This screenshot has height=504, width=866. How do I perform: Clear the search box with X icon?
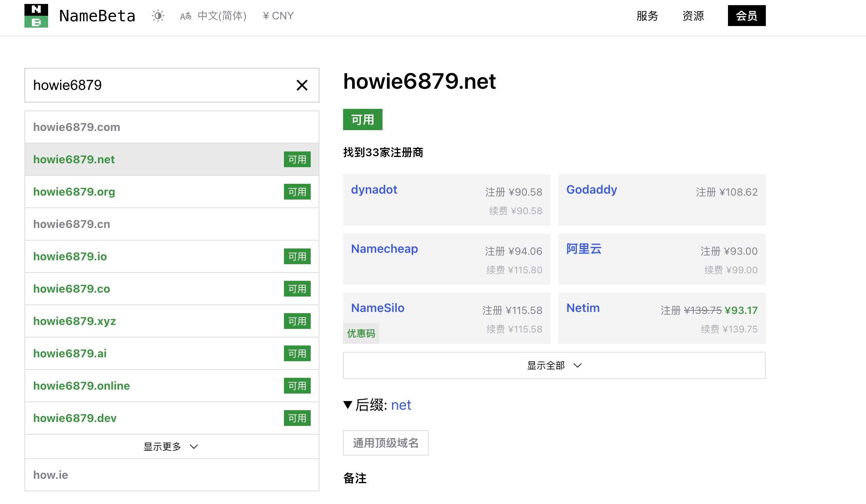click(302, 85)
